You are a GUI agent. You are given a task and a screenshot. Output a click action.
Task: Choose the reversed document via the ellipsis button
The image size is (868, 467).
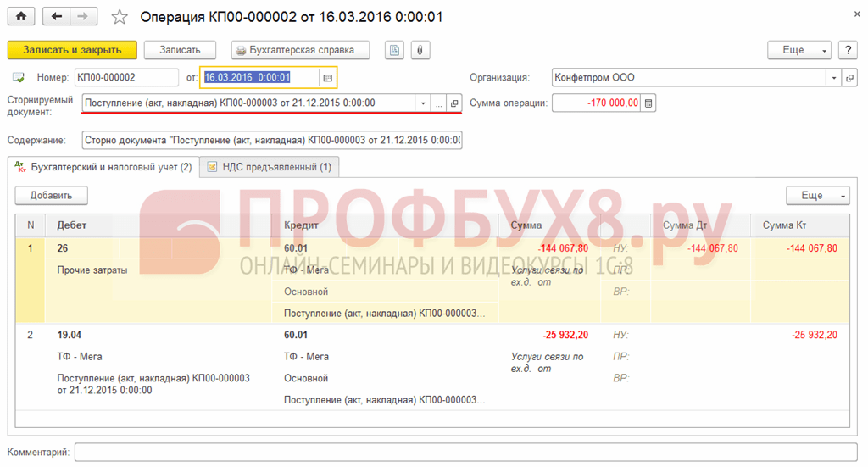(x=438, y=103)
